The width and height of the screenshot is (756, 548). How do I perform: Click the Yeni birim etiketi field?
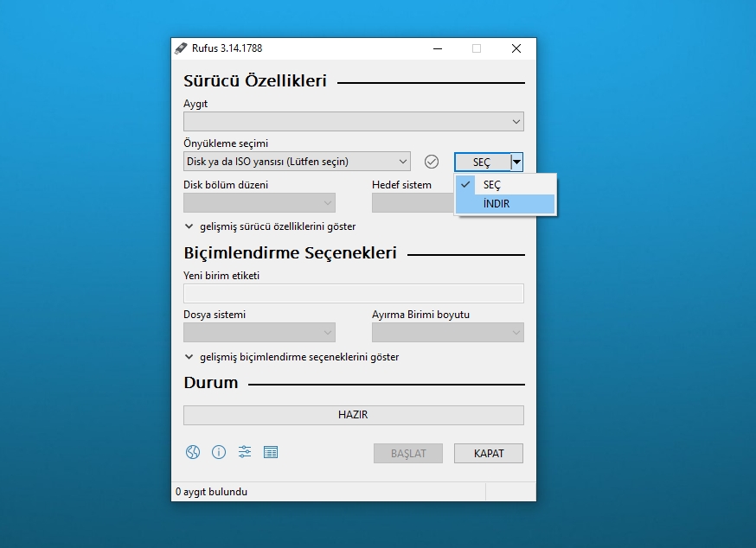coord(353,293)
